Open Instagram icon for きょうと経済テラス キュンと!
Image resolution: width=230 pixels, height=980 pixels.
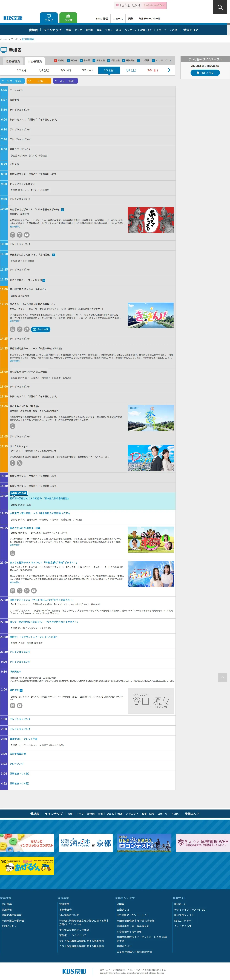click(27, 590)
